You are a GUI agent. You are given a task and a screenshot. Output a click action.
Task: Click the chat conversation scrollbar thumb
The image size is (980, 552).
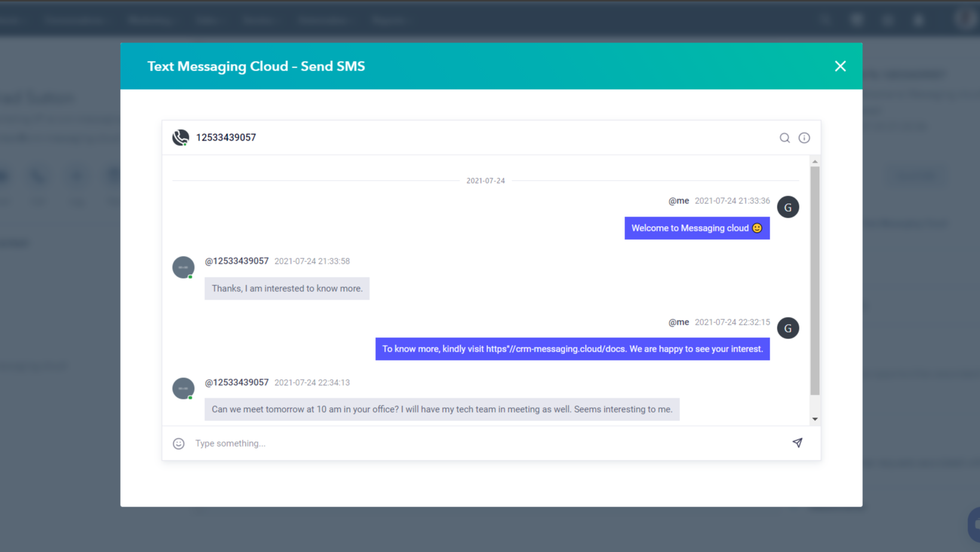click(x=814, y=281)
